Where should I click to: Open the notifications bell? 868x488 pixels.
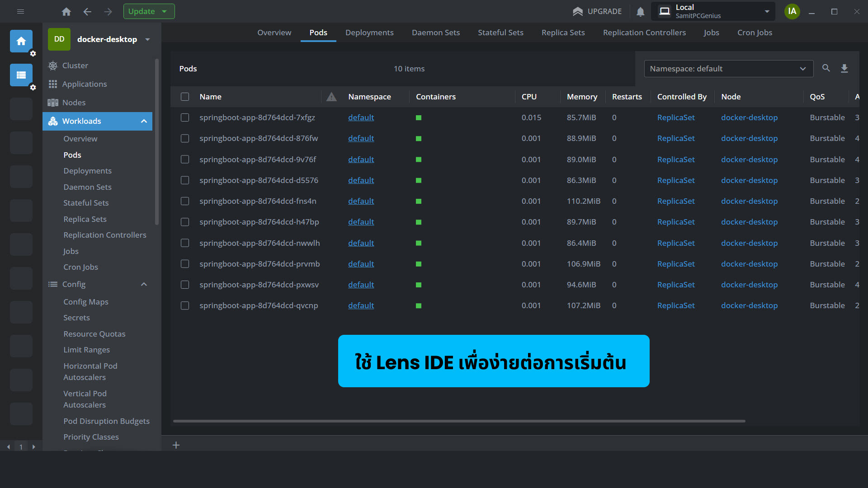(640, 11)
